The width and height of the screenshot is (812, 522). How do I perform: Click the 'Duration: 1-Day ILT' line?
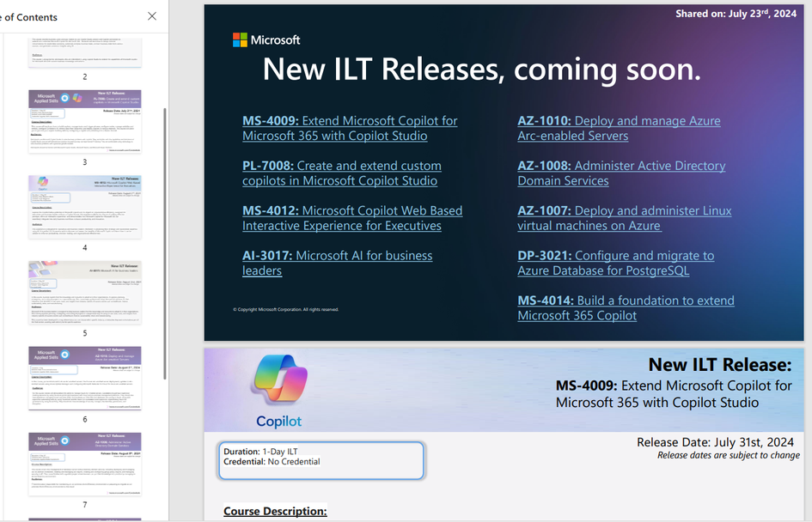tap(260, 452)
